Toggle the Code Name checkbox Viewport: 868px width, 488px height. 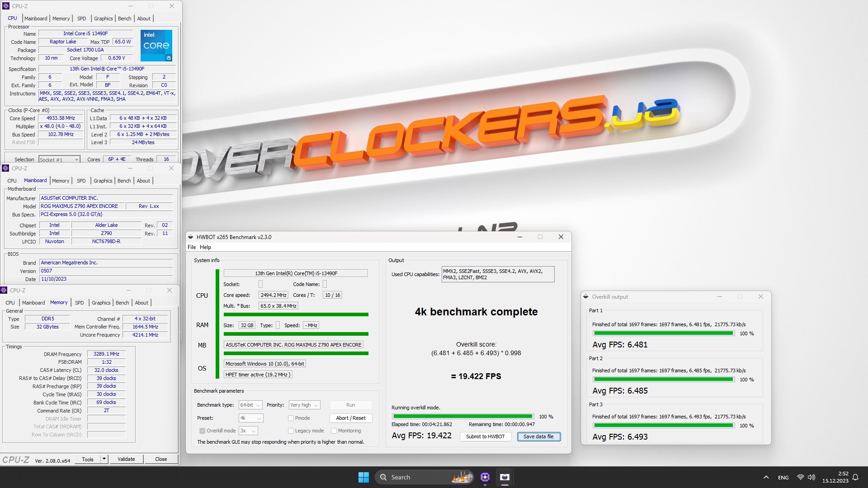pyautogui.click(x=325, y=284)
